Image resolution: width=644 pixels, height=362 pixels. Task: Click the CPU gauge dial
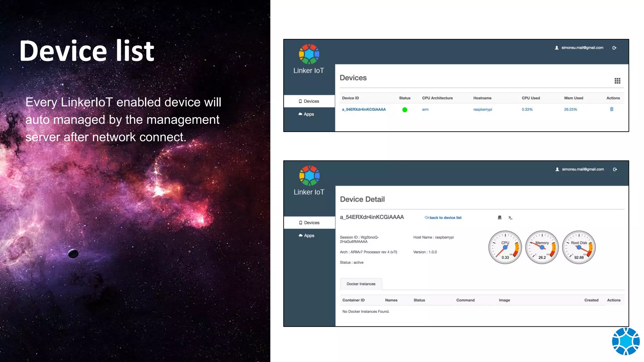pyautogui.click(x=505, y=248)
